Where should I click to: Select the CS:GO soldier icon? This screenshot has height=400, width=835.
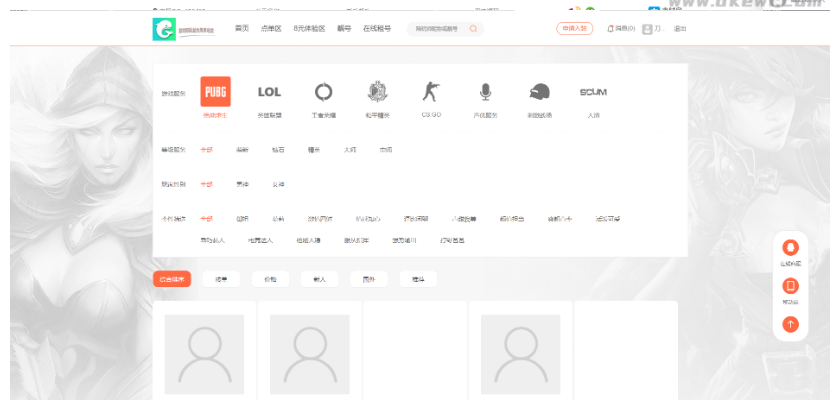[431, 92]
